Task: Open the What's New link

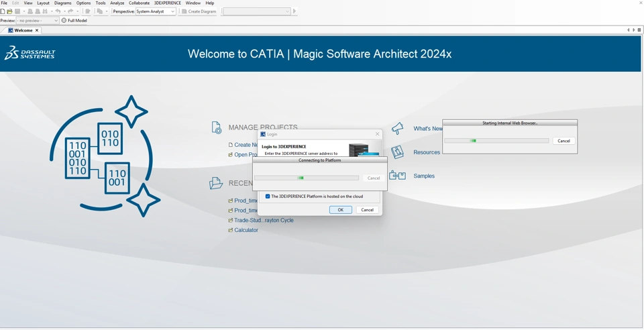Action: [428, 129]
